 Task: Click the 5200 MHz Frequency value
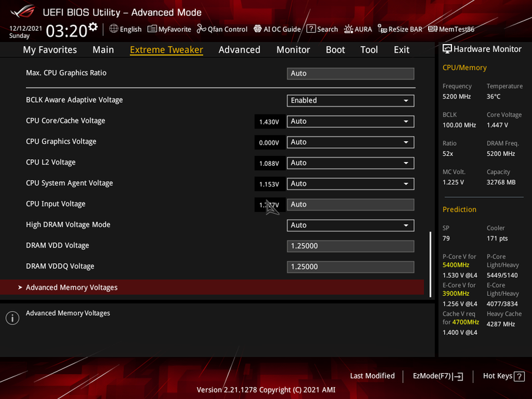pos(456,97)
